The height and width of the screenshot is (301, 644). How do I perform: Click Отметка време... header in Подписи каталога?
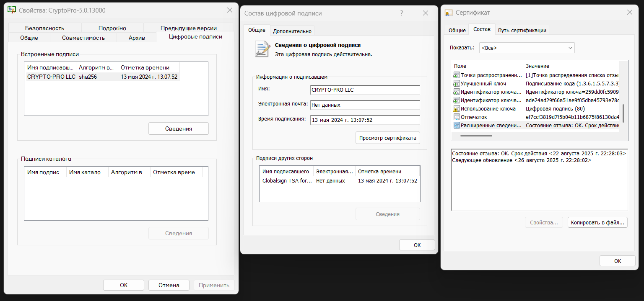tap(177, 172)
